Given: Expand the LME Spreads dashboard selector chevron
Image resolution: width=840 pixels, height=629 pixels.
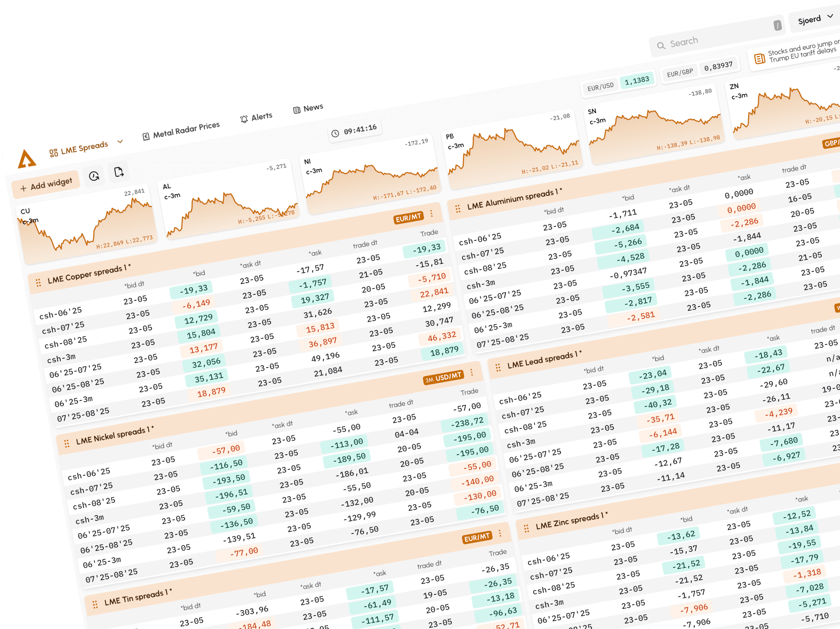Looking at the screenshot, I should [x=120, y=142].
